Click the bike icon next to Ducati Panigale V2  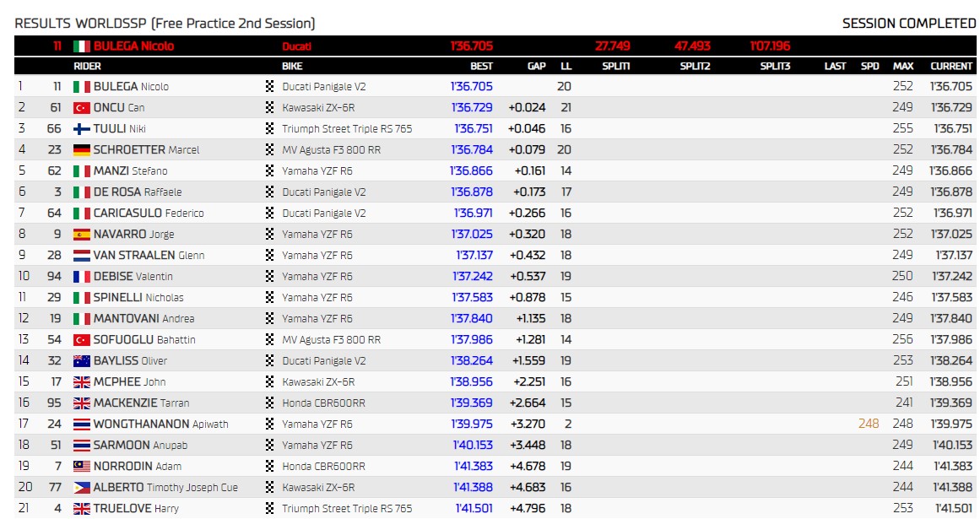[x=269, y=85]
